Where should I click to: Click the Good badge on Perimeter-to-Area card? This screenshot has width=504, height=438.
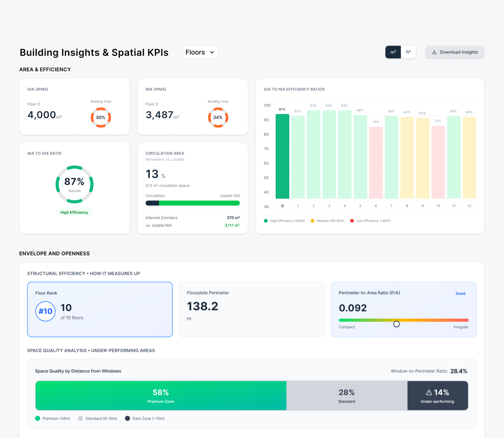pyautogui.click(x=460, y=293)
